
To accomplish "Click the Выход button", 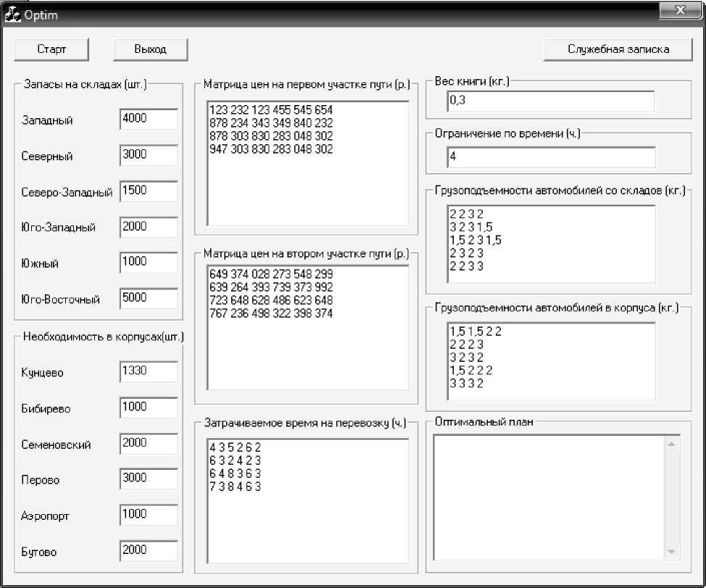I will point(150,49).
